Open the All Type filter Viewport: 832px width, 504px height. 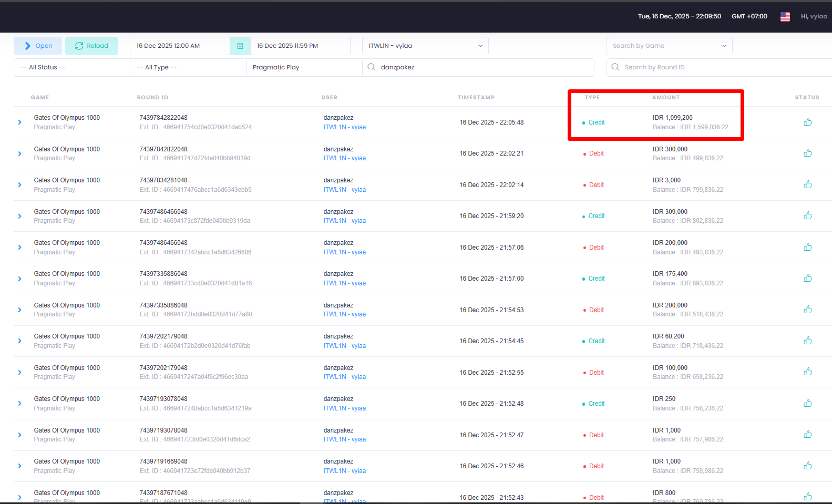click(x=188, y=67)
